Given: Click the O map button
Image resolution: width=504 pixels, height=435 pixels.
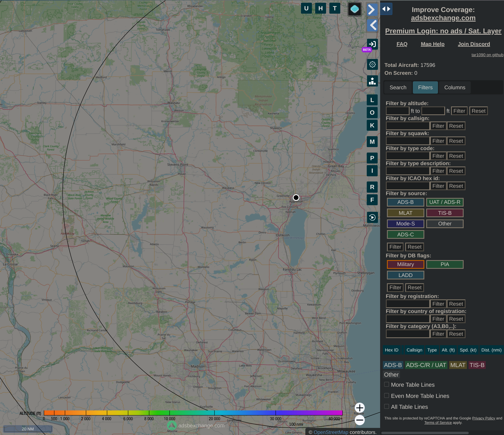Looking at the screenshot, I should tap(372, 113).
